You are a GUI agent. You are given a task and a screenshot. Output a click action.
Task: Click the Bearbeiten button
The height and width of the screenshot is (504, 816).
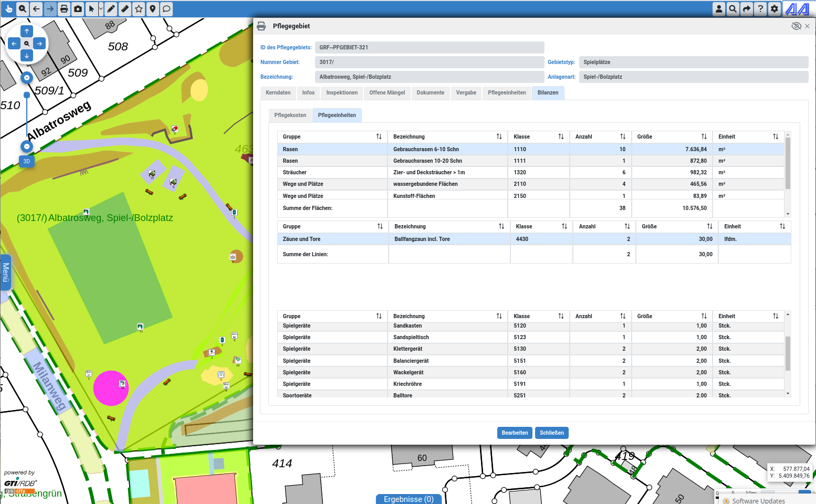click(514, 433)
